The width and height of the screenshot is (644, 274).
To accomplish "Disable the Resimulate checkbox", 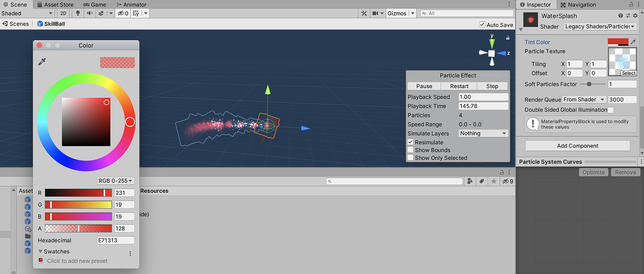I will pos(411,142).
